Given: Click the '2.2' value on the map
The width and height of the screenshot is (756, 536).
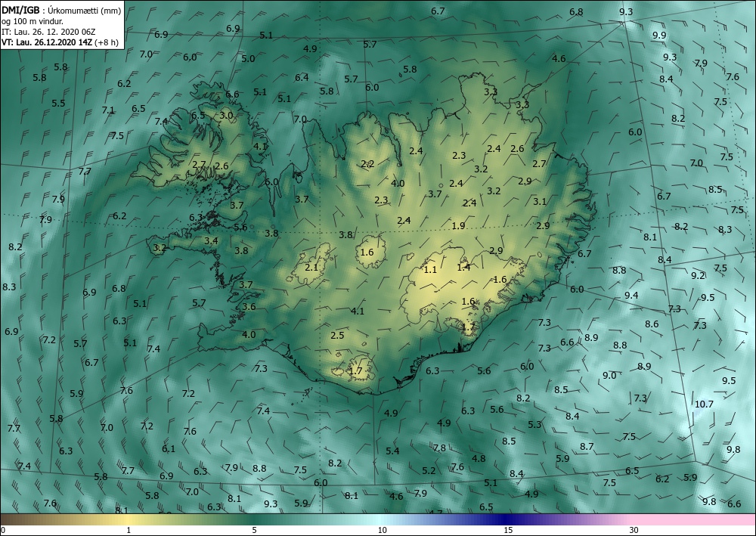Looking at the screenshot, I should 367,164.
